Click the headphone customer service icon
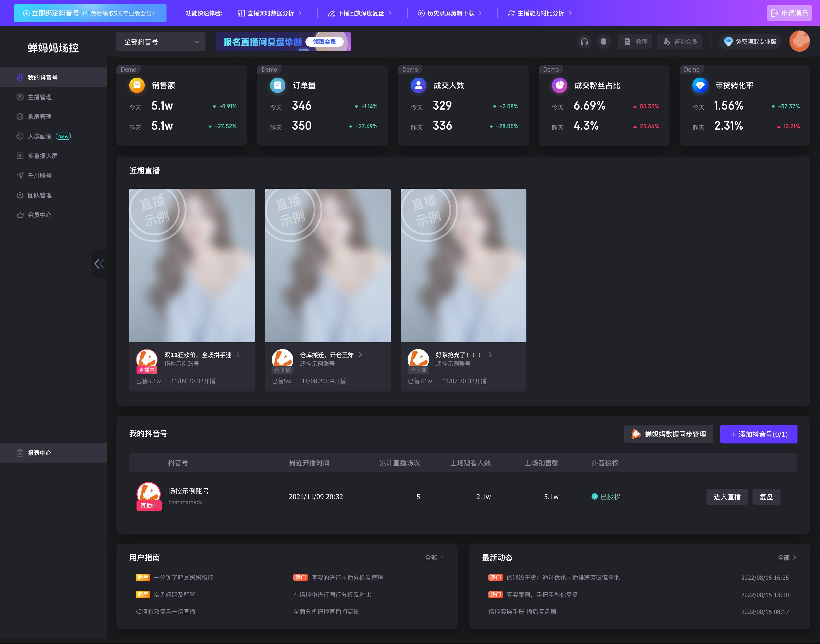The height and width of the screenshot is (644, 820). [584, 42]
